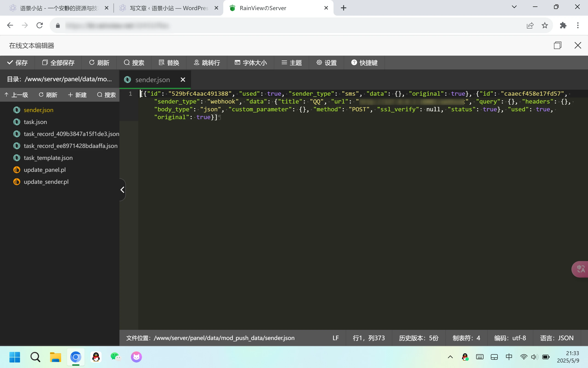
Task: Click the site lock icon in the address bar
Action: tap(58, 25)
